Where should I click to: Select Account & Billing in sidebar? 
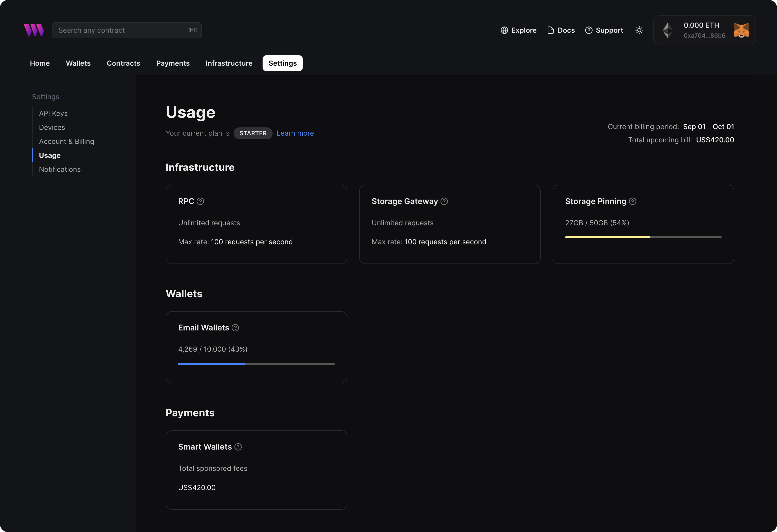66,142
